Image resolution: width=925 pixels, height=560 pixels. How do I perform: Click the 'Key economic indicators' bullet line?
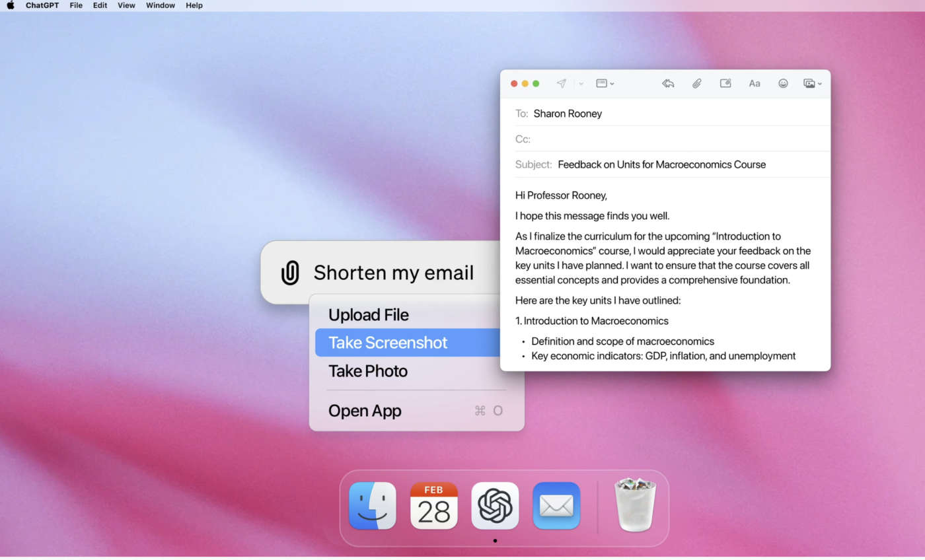(x=663, y=356)
